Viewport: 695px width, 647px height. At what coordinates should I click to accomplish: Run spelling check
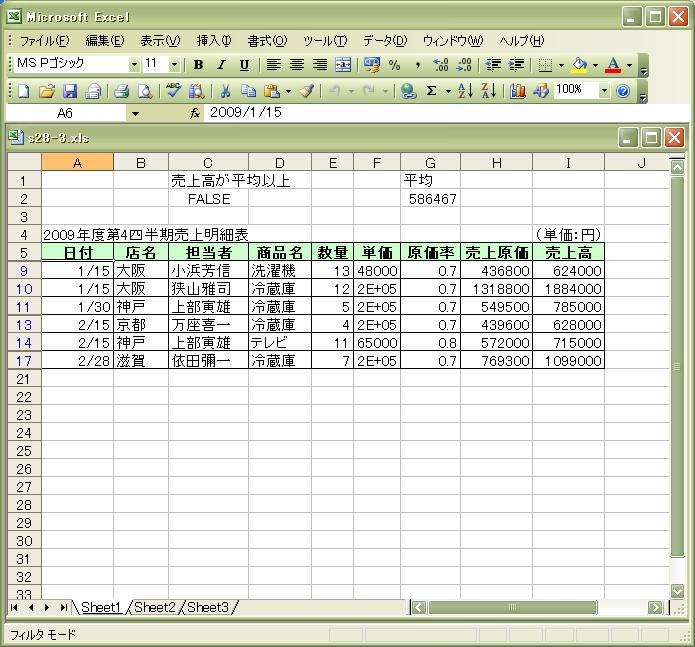(x=173, y=91)
